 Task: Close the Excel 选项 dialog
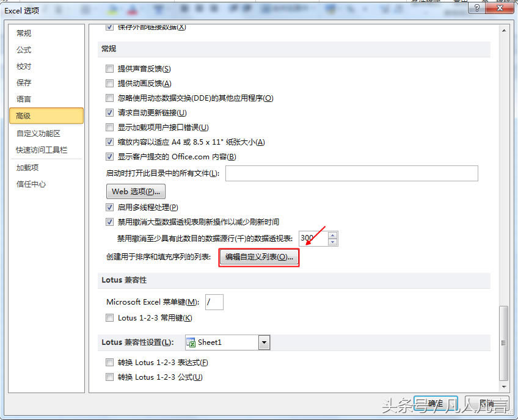point(500,9)
